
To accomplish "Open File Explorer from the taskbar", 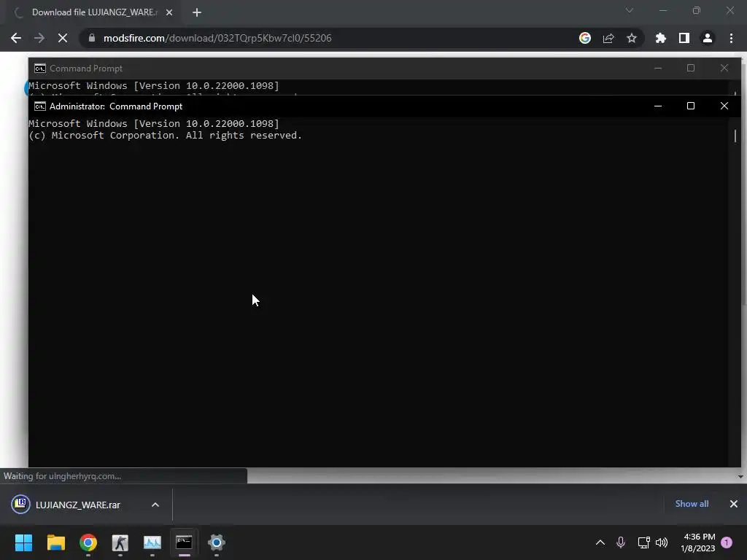I will 55,542.
